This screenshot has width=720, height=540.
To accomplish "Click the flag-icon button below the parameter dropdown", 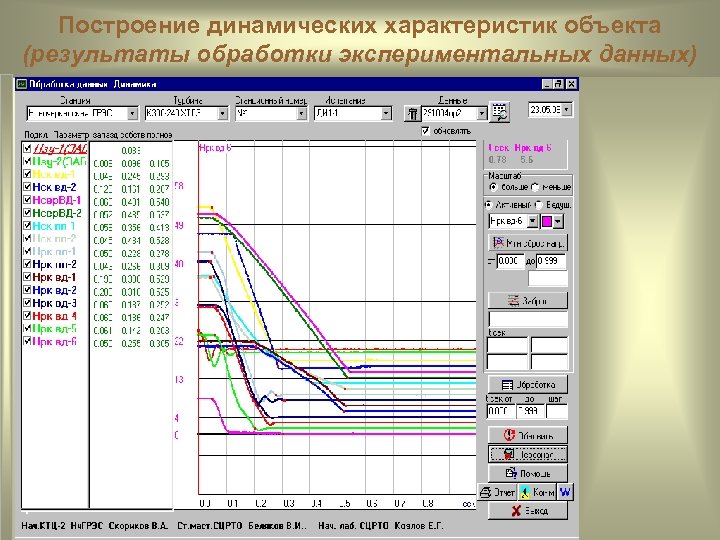I will coord(528,242).
